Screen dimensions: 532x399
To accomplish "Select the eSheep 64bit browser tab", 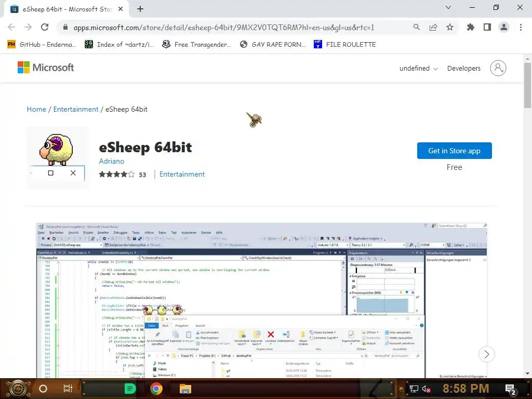I will (66, 9).
